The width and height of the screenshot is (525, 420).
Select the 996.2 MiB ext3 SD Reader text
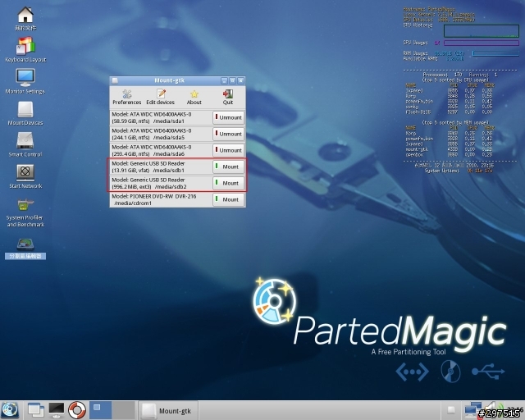pos(149,183)
